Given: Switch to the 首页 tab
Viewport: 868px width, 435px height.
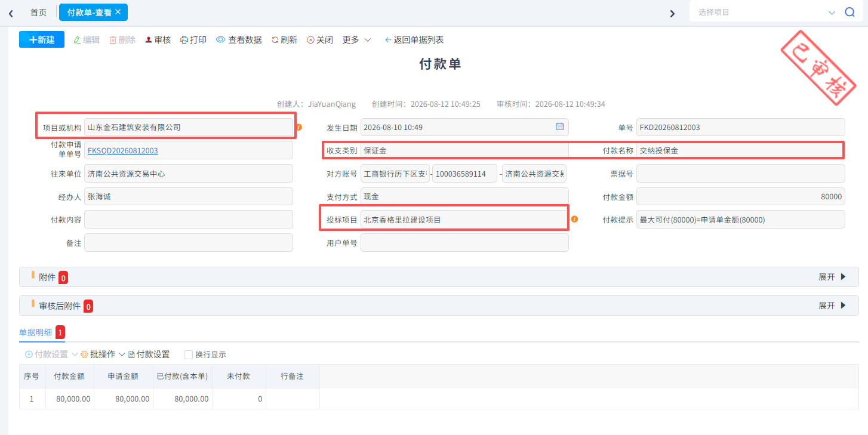Looking at the screenshot, I should tap(38, 13).
